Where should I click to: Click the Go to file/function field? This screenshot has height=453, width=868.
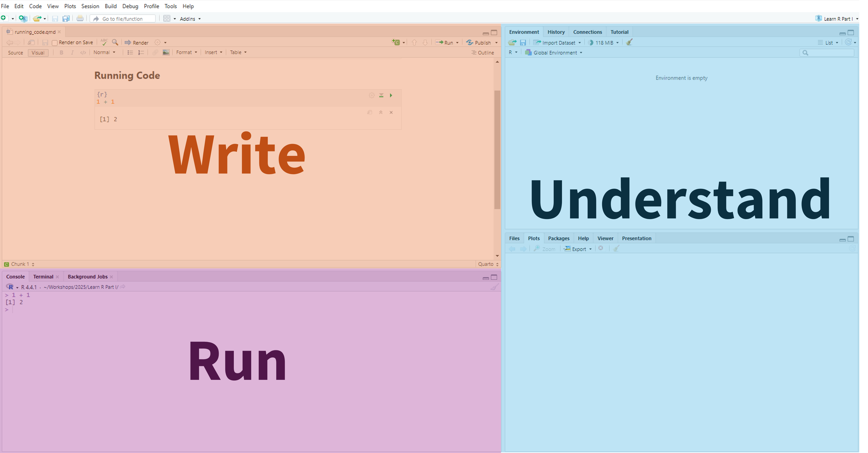(123, 19)
